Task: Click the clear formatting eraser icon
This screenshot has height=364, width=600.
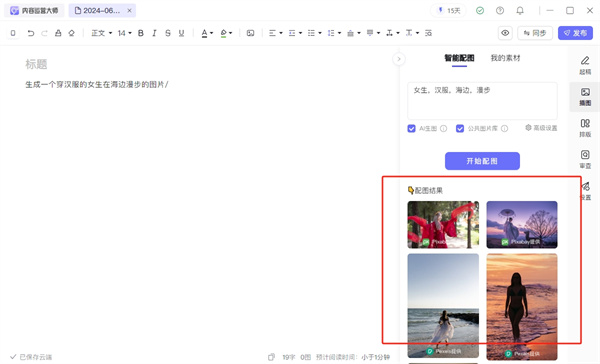Action: 72,33
